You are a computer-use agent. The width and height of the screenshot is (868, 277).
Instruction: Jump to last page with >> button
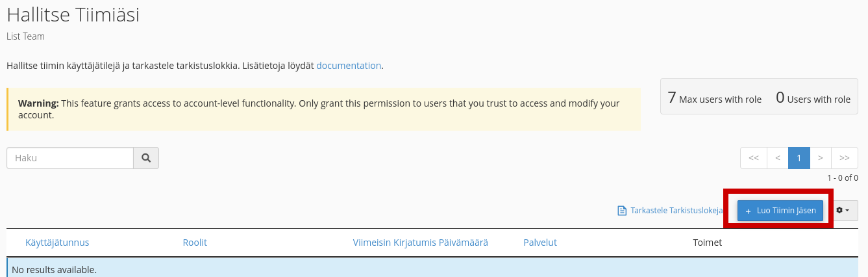click(845, 158)
